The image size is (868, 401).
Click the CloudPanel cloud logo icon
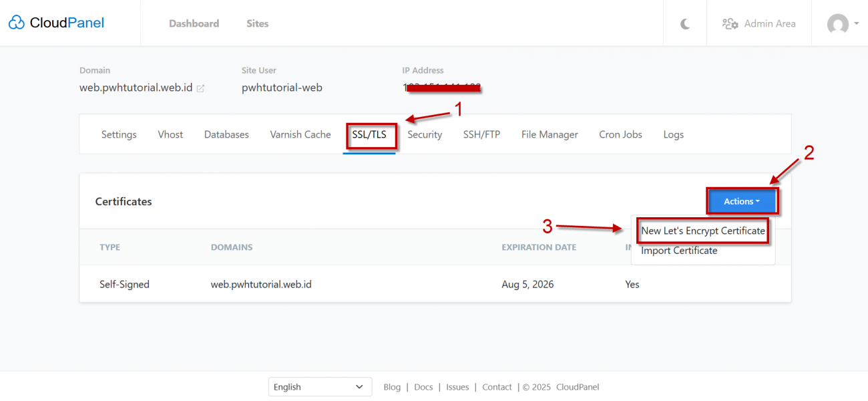click(x=17, y=23)
